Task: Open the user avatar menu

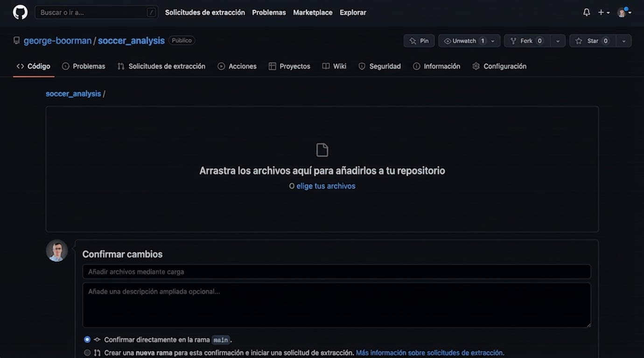Action: pyautogui.click(x=624, y=13)
